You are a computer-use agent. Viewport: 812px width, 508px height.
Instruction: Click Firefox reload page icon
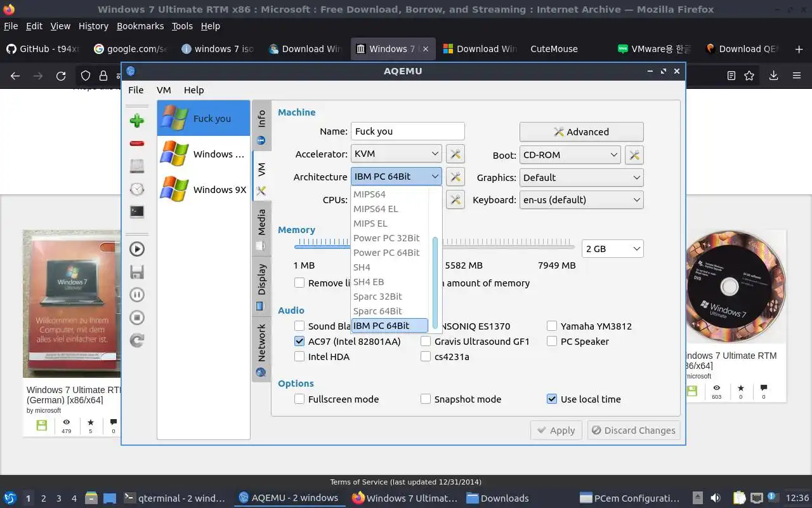[61, 76]
